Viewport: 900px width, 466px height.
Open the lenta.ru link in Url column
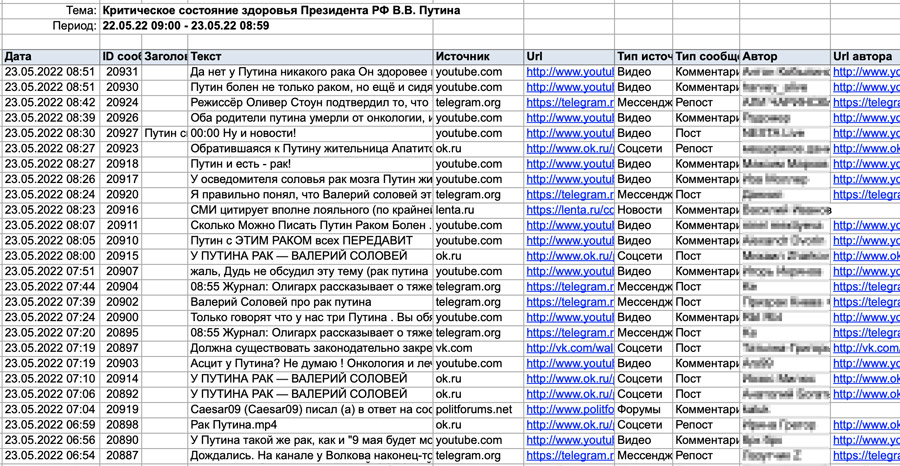pyautogui.click(x=569, y=210)
